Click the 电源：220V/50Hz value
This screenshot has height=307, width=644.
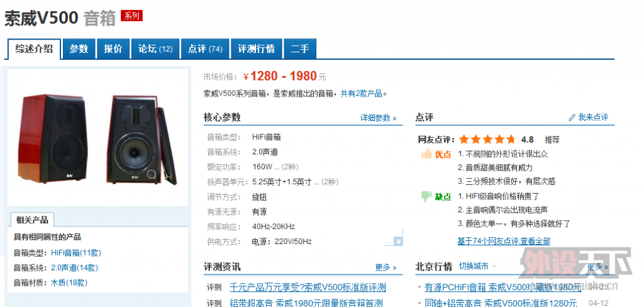281,241
